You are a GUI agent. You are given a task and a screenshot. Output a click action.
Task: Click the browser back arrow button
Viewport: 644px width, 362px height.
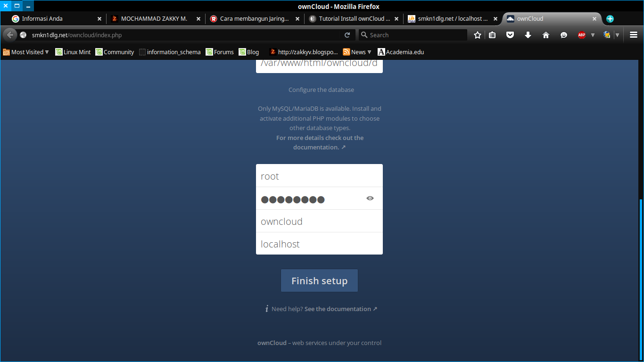pos(10,35)
